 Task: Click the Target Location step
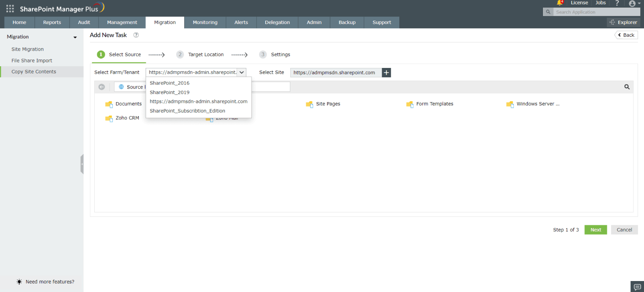pos(200,54)
